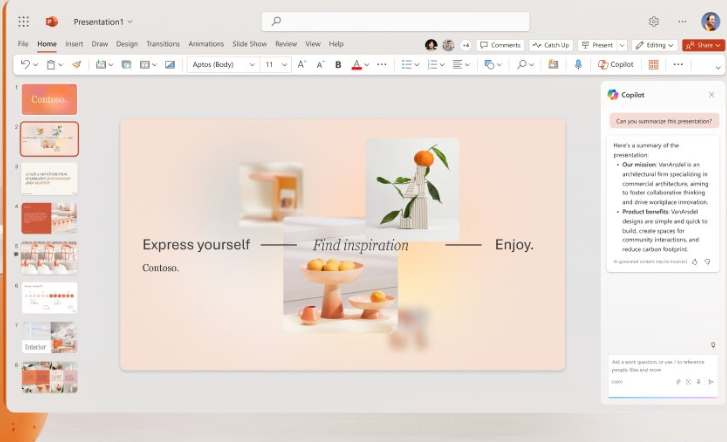The image size is (727, 442).
Task: Open the New Slide dropdown arrow
Action: (x=110, y=65)
